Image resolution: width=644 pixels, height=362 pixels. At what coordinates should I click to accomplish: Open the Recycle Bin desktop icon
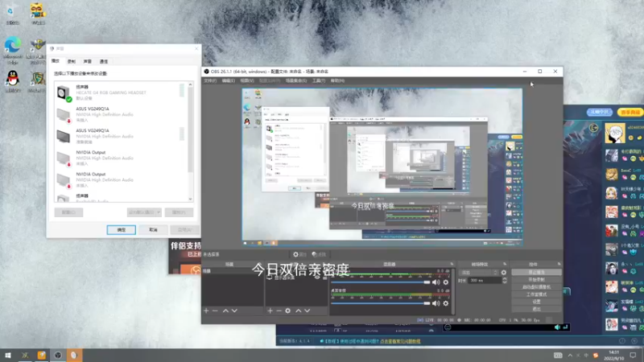pyautogui.click(x=13, y=14)
